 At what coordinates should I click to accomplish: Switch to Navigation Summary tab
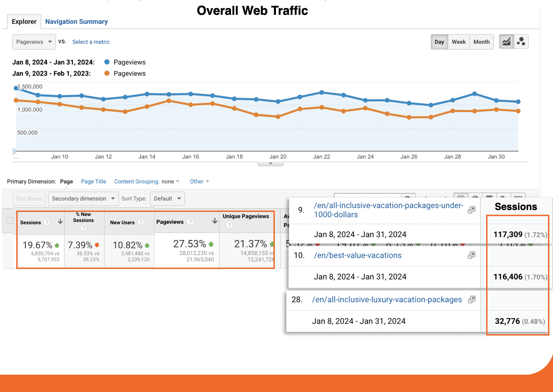76,22
